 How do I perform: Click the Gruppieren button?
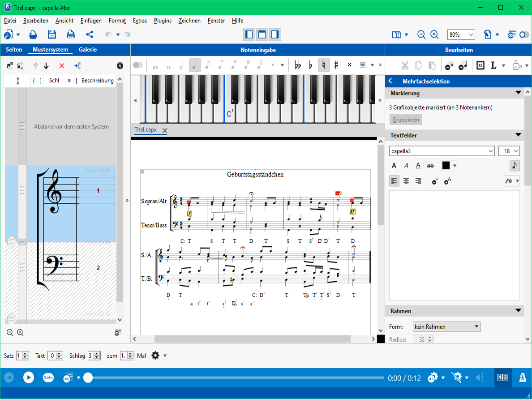coord(406,120)
